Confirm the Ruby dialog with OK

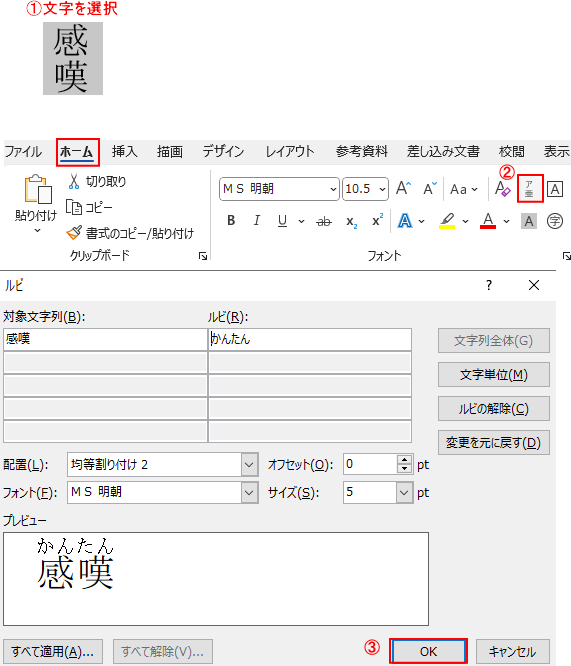pos(428,651)
